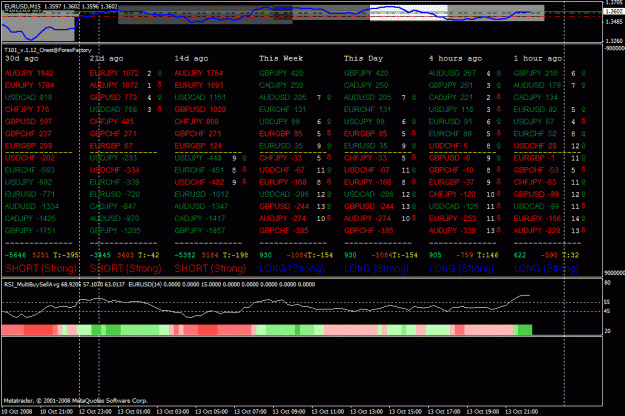Click the arrow beside EURJPY -166
Image resolution: width=625 pixels, height=416 pixels.
point(583,218)
